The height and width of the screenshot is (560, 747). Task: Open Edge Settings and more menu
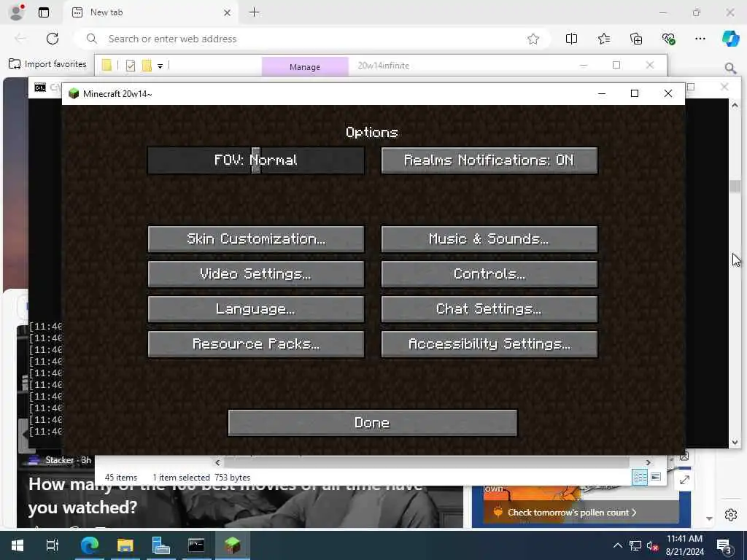pos(700,39)
